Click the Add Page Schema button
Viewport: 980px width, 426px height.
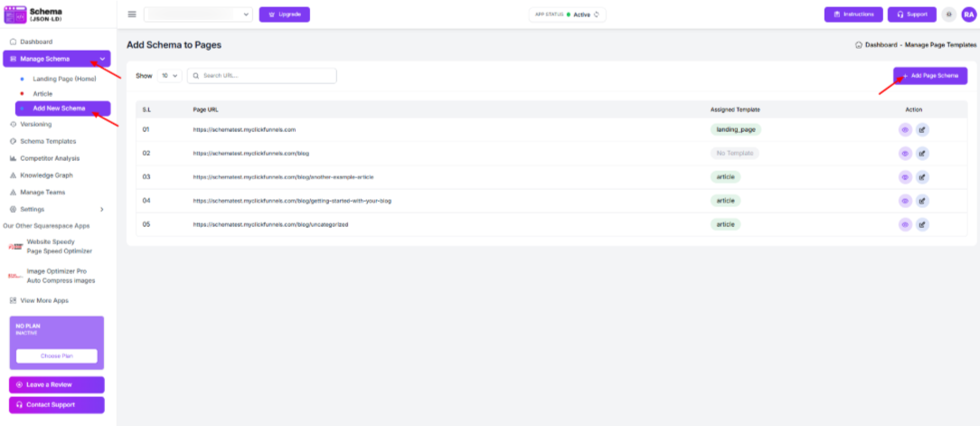[x=929, y=76]
